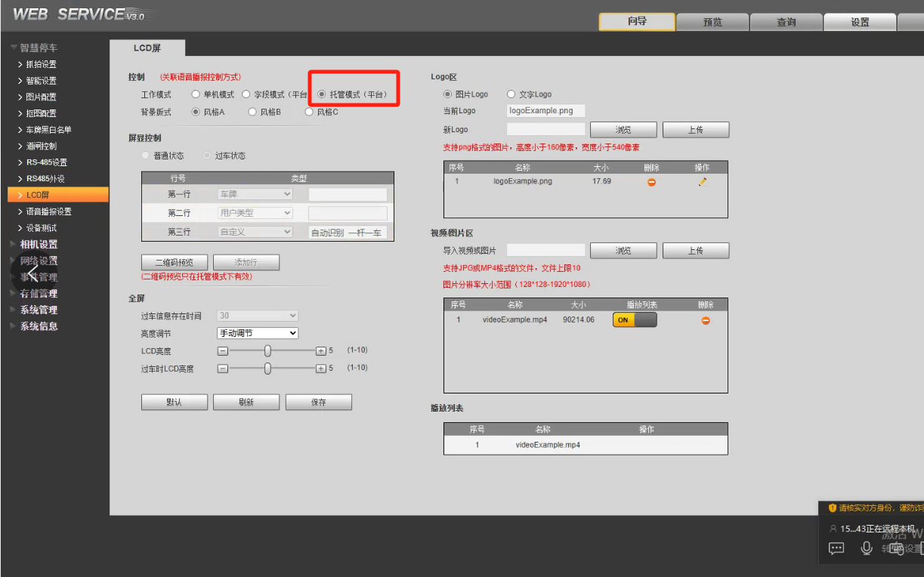Image resolution: width=924 pixels, height=577 pixels.
Task: Increase LCD亮度 with the plus button
Action: tap(320, 350)
